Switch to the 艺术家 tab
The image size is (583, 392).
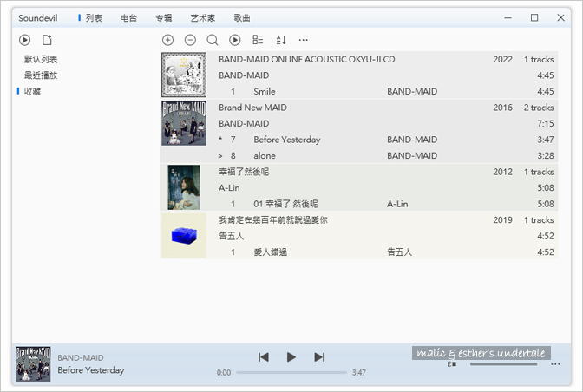click(x=203, y=18)
